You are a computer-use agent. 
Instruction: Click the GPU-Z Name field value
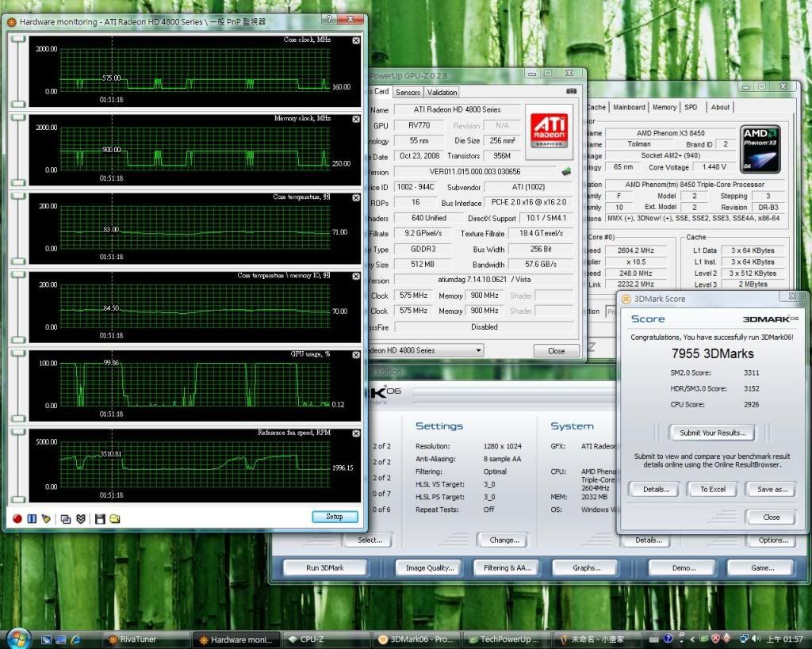coord(458,109)
